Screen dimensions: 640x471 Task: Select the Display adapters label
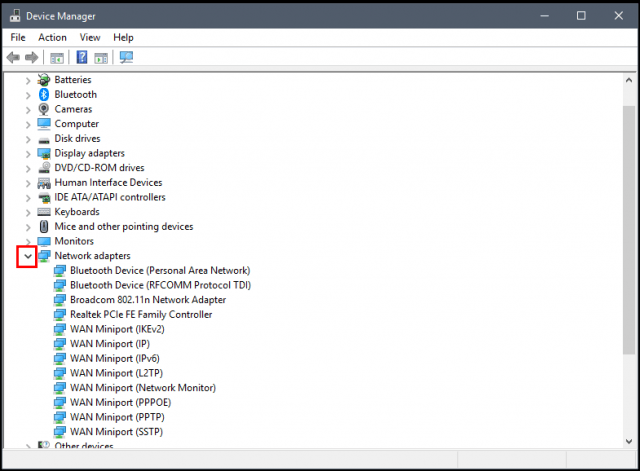(x=89, y=153)
